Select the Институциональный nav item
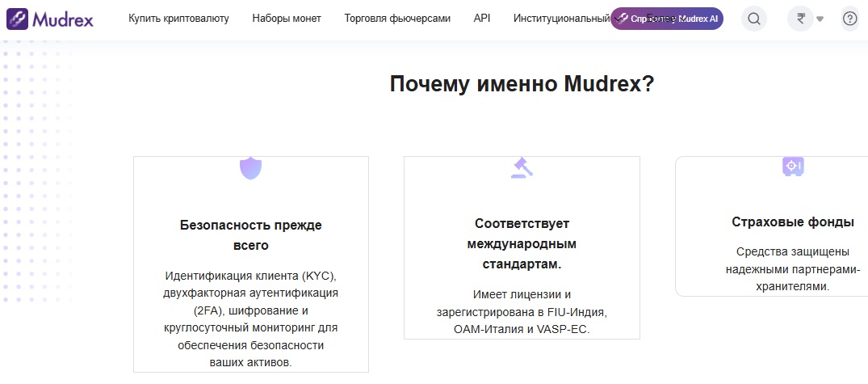The width and height of the screenshot is (868, 384). 560,18
